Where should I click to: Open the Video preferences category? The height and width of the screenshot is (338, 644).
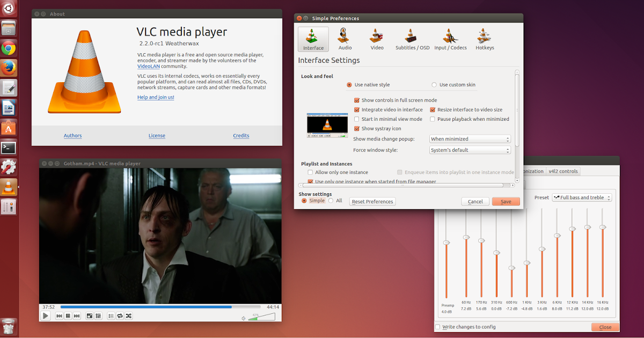(x=377, y=40)
